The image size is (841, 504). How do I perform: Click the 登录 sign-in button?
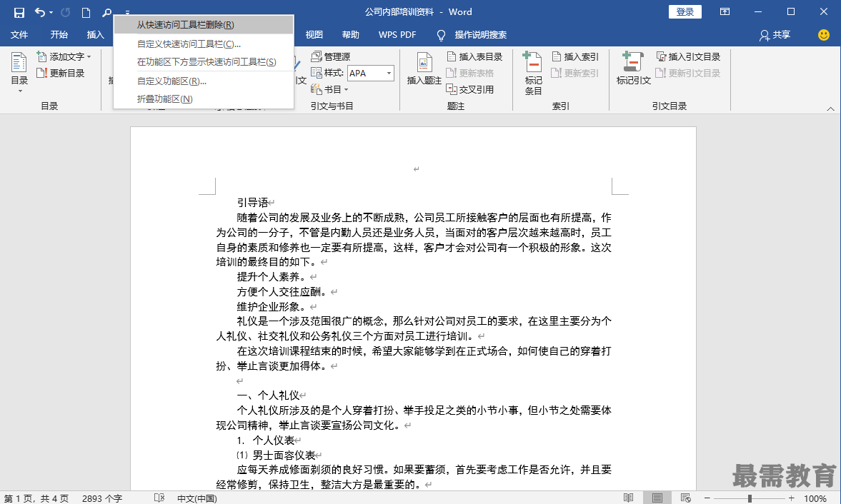pyautogui.click(x=685, y=12)
